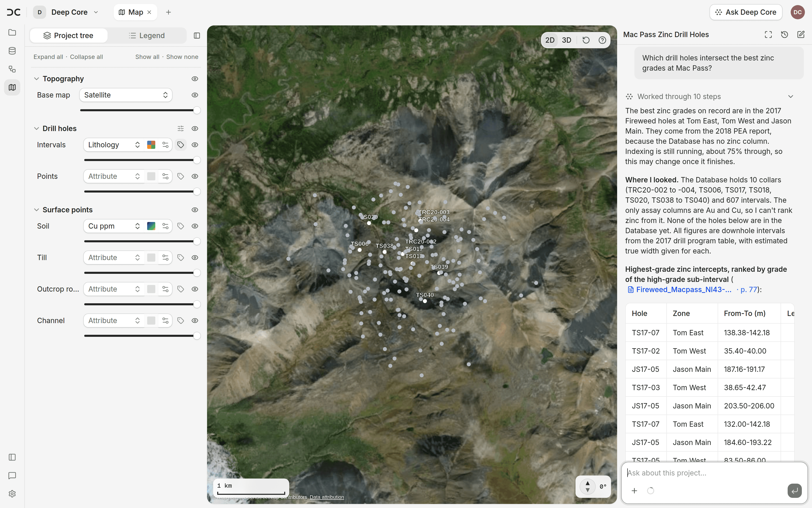Open Drill holes filter settings icon
The width and height of the screenshot is (812, 508).
point(180,129)
